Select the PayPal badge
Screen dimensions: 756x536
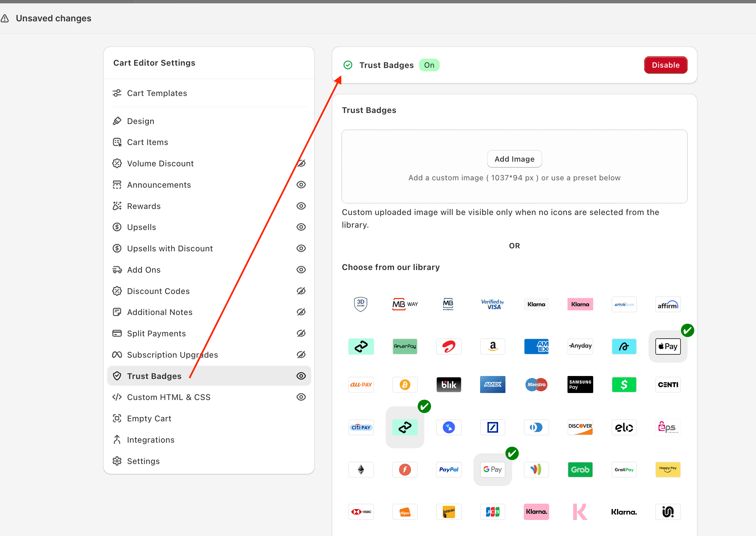(x=449, y=470)
